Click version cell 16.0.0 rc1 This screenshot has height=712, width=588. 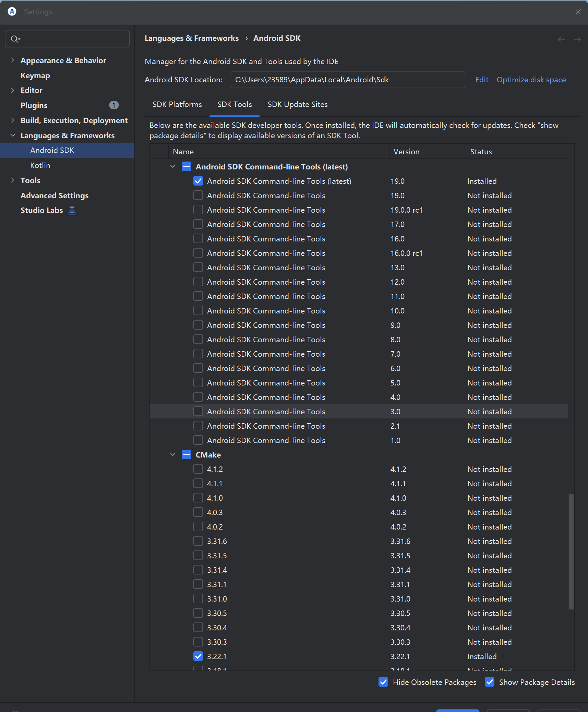(x=406, y=253)
